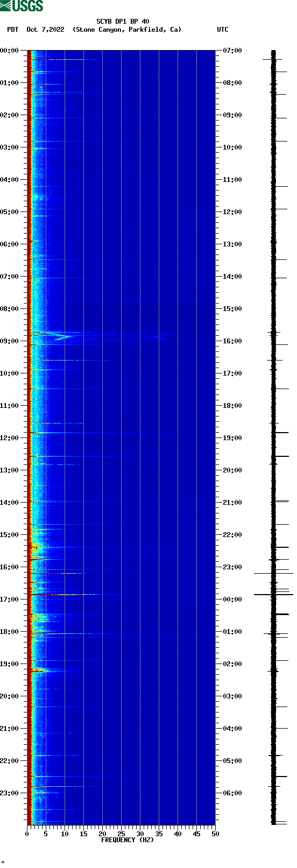Click the frequency axis value 40

[178, 834]
